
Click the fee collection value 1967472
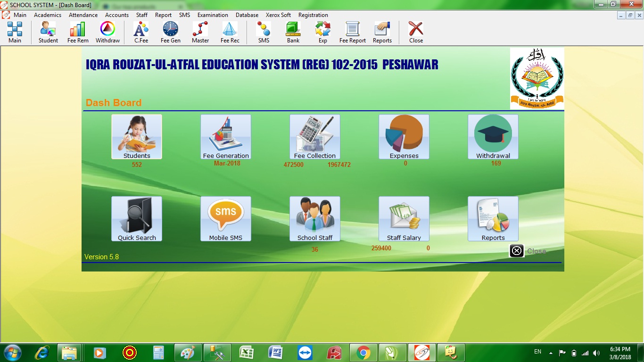[x=339, y=165]
